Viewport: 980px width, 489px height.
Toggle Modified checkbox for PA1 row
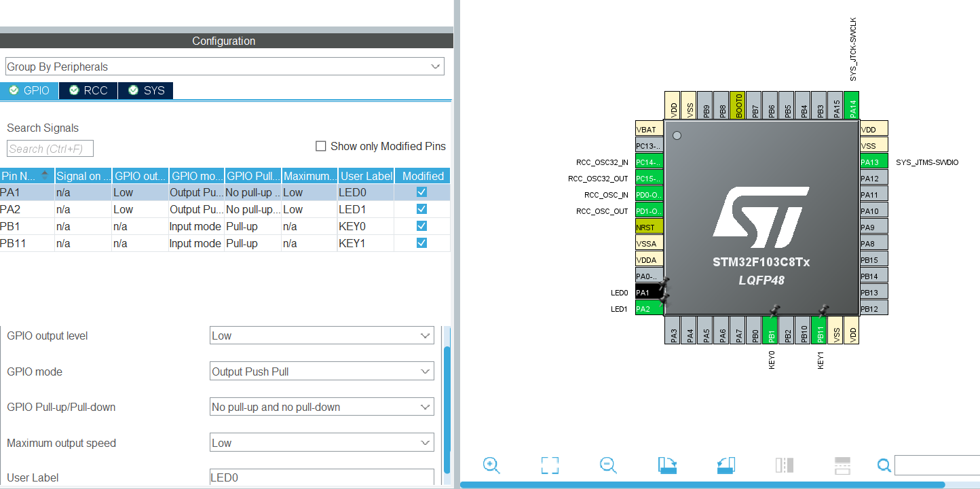(x=422, y=192)
